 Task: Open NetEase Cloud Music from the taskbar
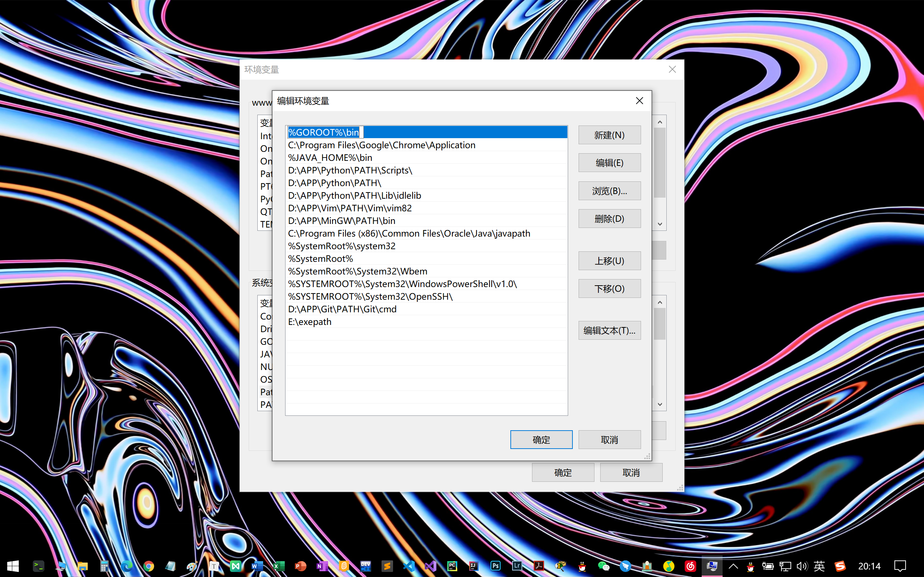(690, 566)
